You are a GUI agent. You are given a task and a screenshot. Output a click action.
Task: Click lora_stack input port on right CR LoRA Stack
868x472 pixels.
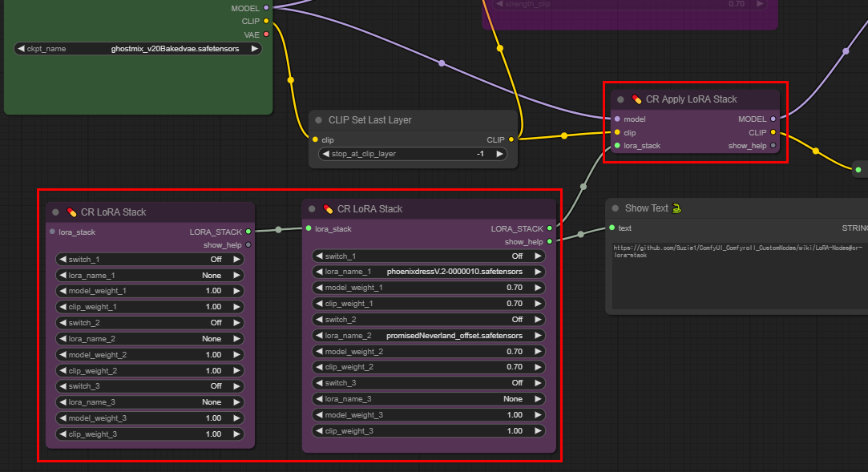point(309,228)
